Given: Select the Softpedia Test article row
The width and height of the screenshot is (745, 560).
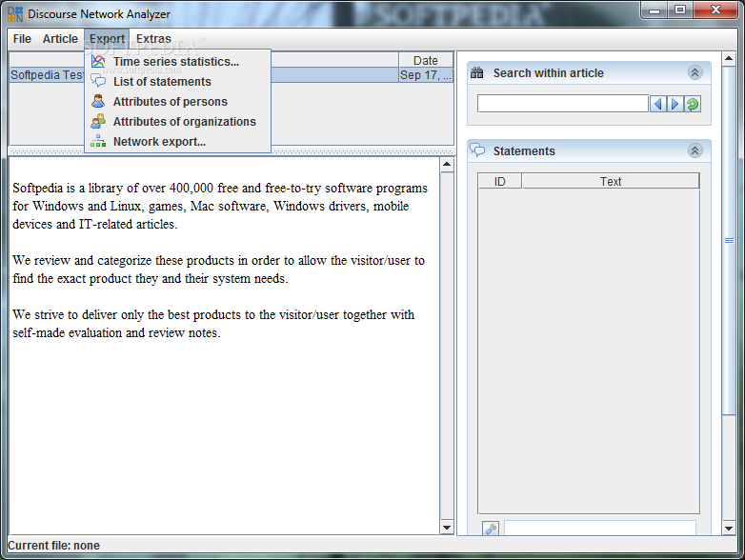Looking at the screenshot, I should point(232,75).
